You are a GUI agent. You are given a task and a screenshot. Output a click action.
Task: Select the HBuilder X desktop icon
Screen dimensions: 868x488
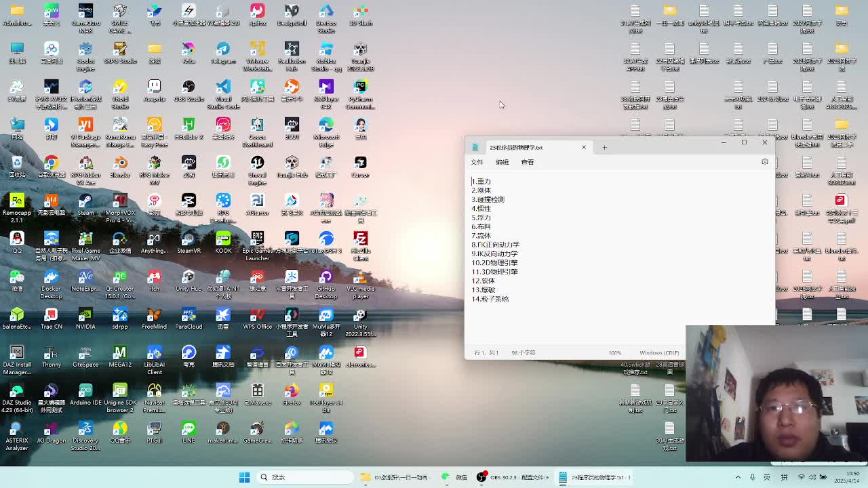click(189, 129)
